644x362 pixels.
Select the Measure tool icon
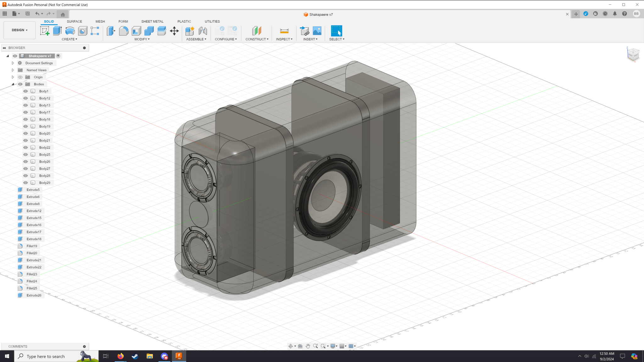coord(284,31)
